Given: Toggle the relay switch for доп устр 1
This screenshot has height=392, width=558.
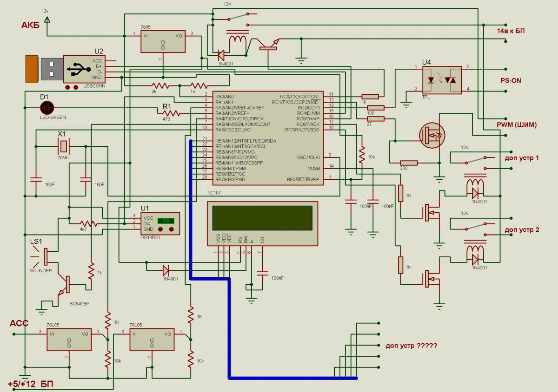Looking at the screenshot, I should pyautogui.click(x=474, y=159).
